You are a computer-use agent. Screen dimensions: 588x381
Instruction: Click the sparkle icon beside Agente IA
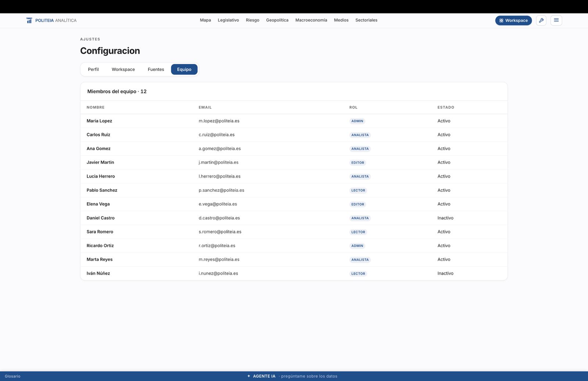[x=249, y=376]
